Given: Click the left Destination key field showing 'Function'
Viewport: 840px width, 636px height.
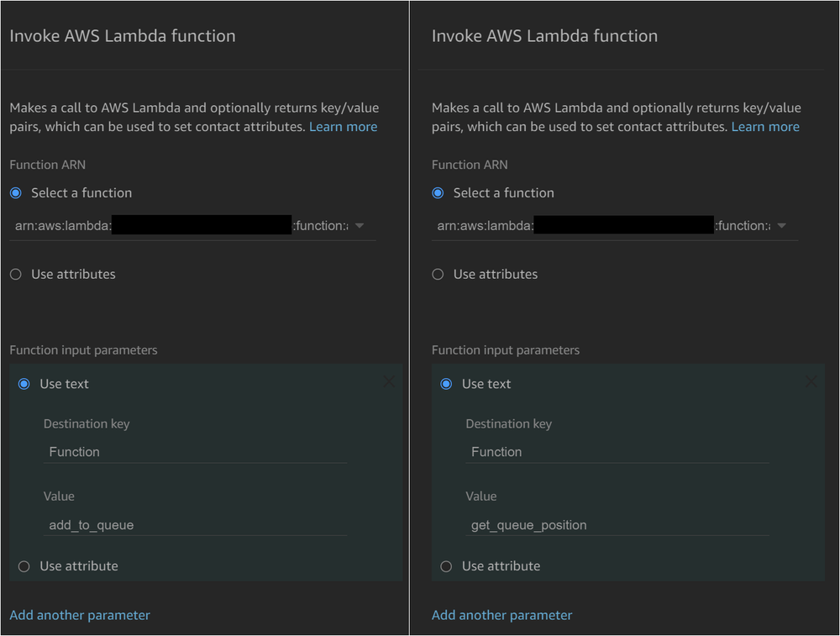Looking at the screenshot, I should [195, 451].
